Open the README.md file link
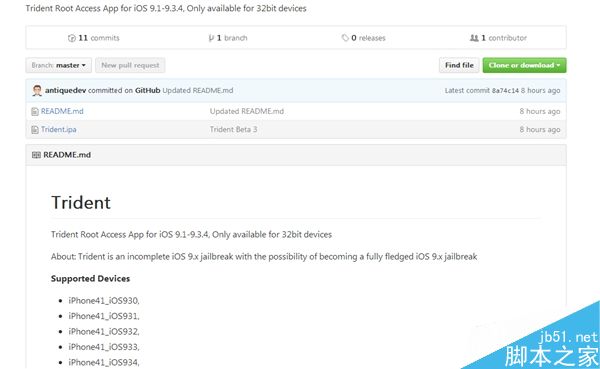Screen dimensions: 600x369 point(62,111)
